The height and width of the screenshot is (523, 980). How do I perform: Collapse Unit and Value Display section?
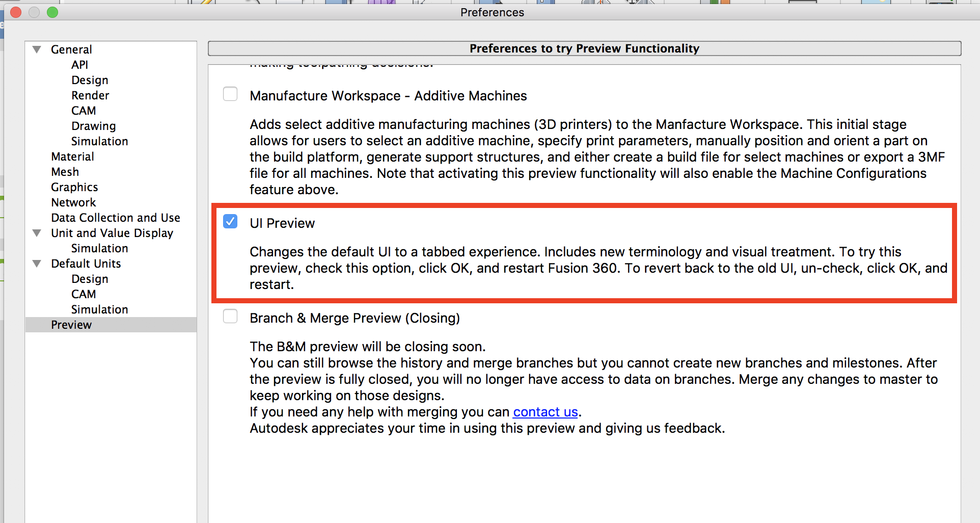pyautogui.click(x=37, y=233)
